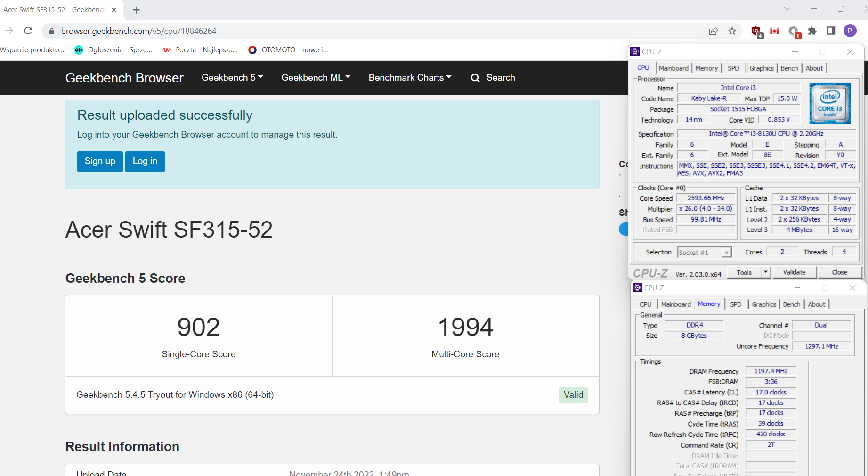Click the Tools button in CPU-Z

coord(744,272)
